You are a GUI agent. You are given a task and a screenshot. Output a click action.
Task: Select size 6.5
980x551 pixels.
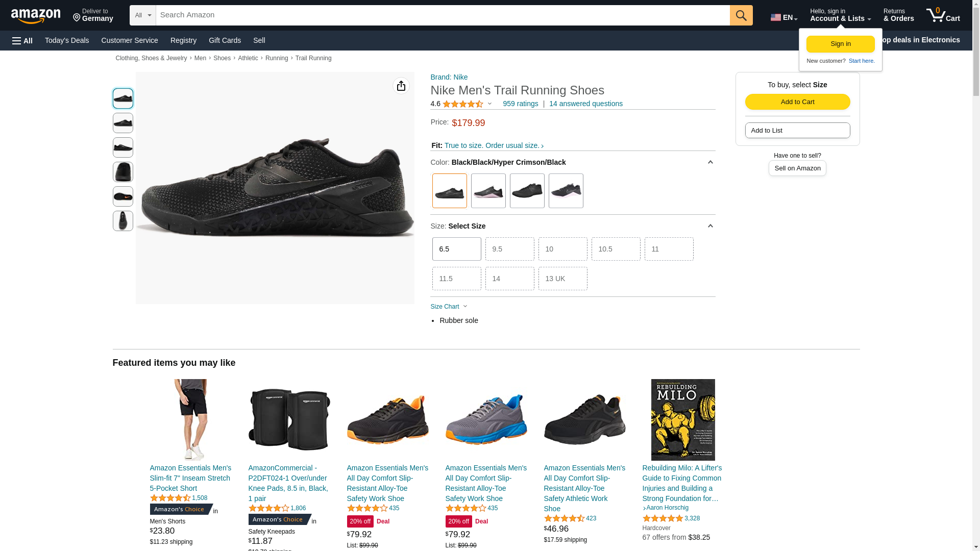tap(456, 249)
